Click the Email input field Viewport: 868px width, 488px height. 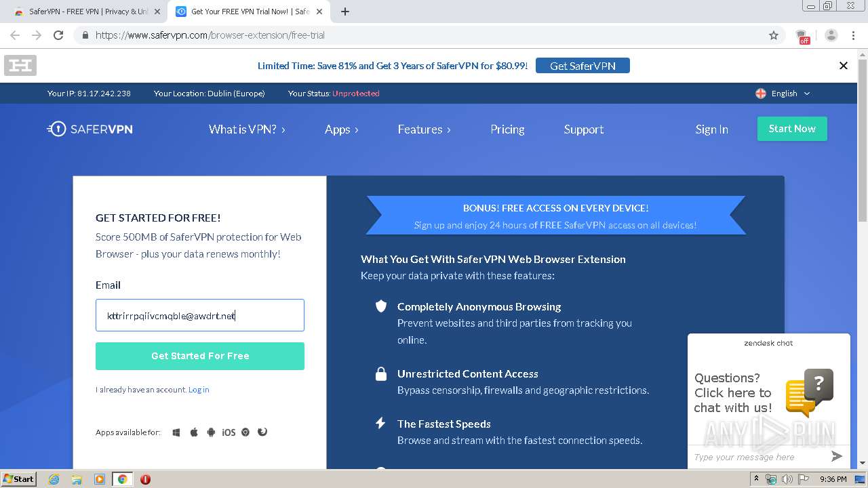pos(200,315)
